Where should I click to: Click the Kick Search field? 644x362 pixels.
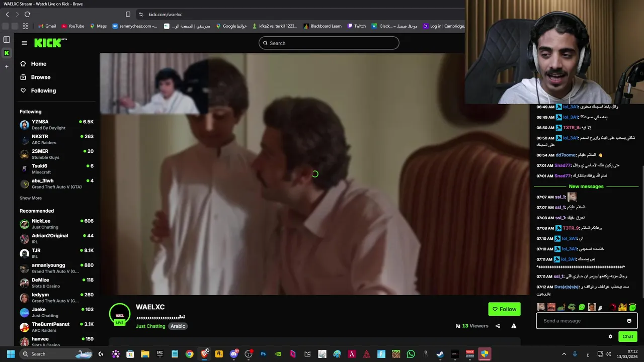[x=329, y=43]
